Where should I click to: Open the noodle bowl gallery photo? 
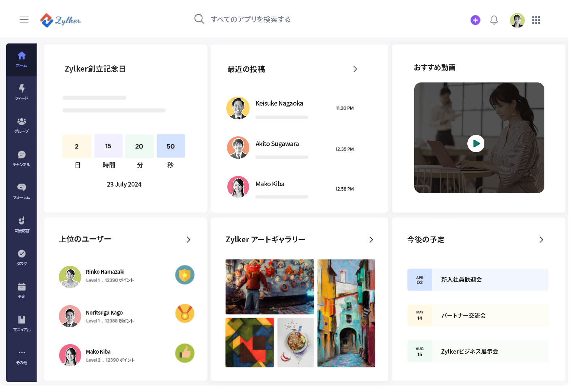click(x=296, y=343)
